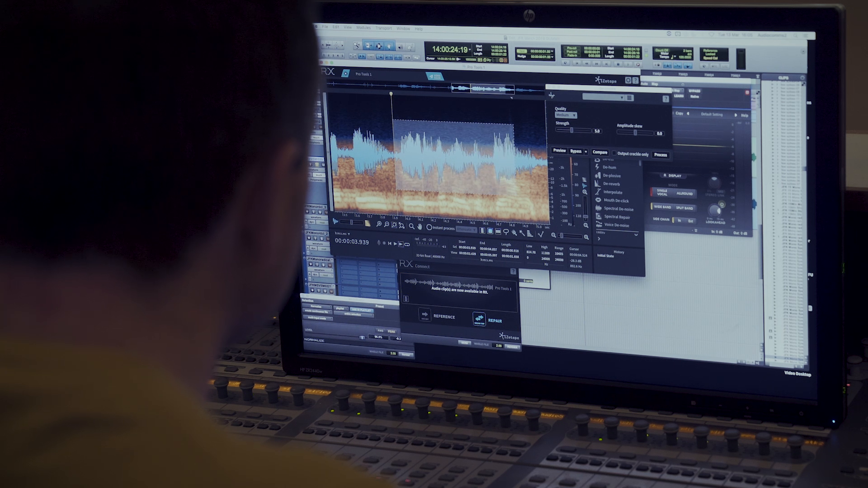Select the Brush selection tool in RX

514,232
